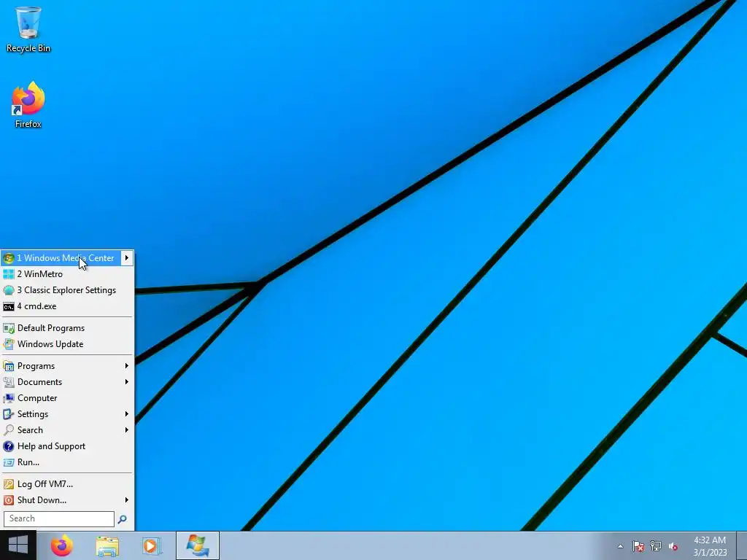Click the search magnifier button beside Search box

[x=123, y=519]
